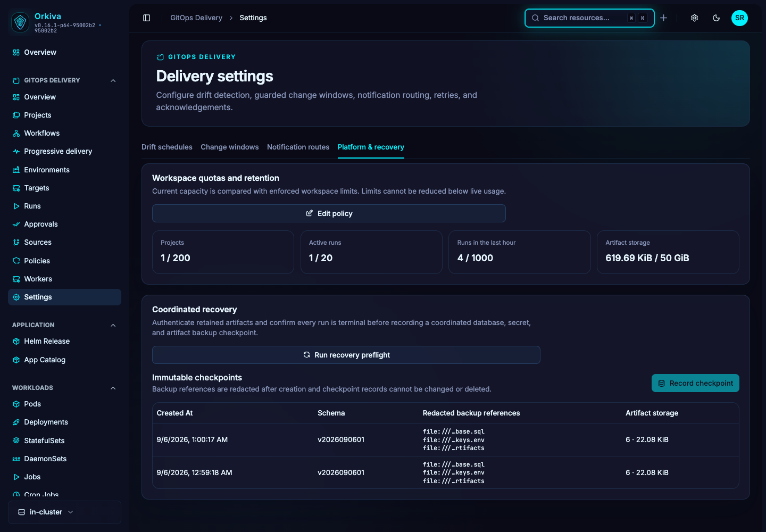This screenshot has width=766, height=532.
Task: Click the Policies shield icon
Action: pyautogui.click(x=16, y=261)
